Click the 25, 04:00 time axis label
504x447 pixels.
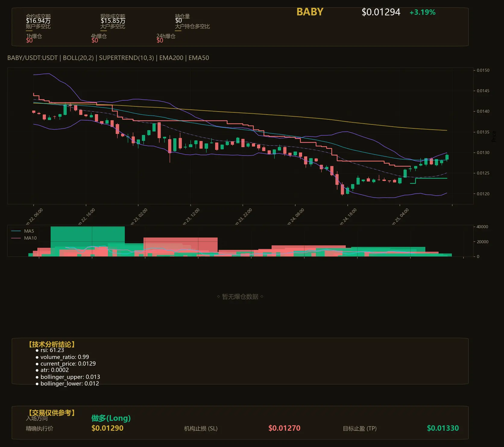(401, 216)
